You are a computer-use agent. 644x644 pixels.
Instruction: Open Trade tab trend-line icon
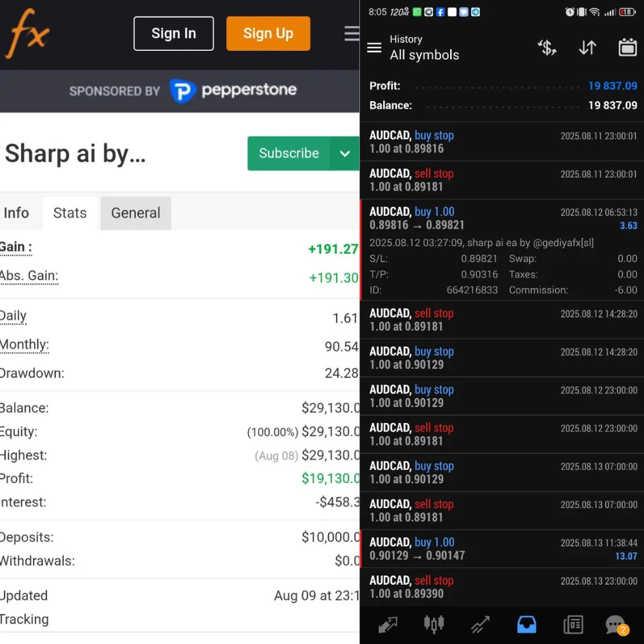click(x=480, y=625)
